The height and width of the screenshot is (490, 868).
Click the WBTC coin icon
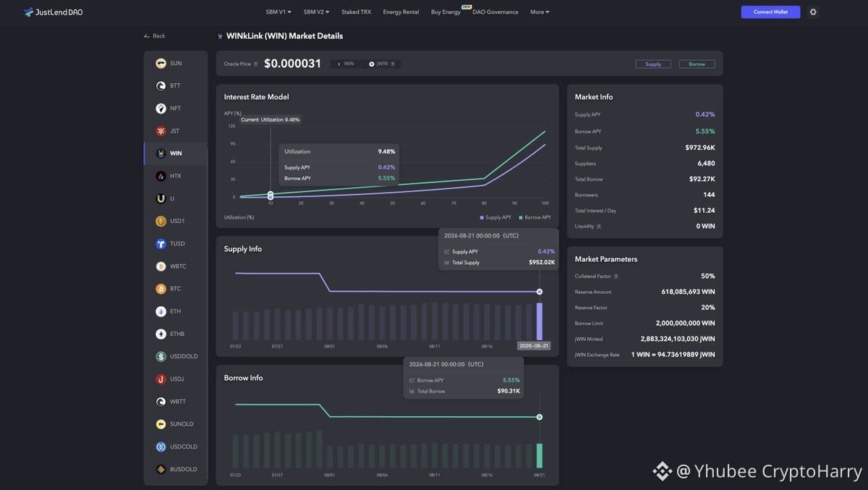[161, 266]
